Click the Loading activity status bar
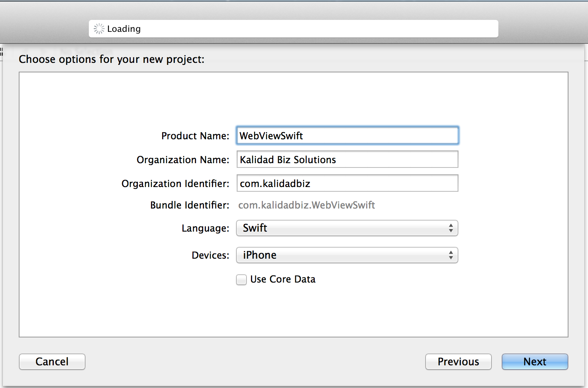This screenshot has height=388, width=588. [293, 29]
